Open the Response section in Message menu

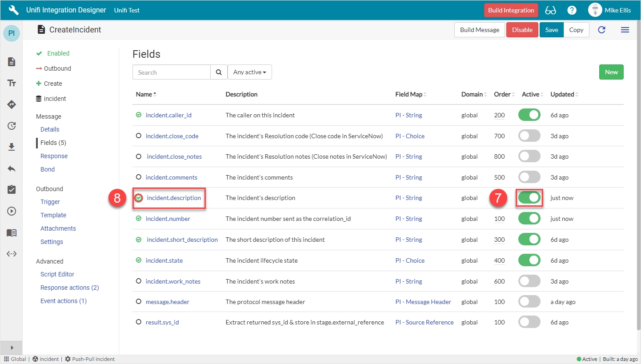[54, 156]
